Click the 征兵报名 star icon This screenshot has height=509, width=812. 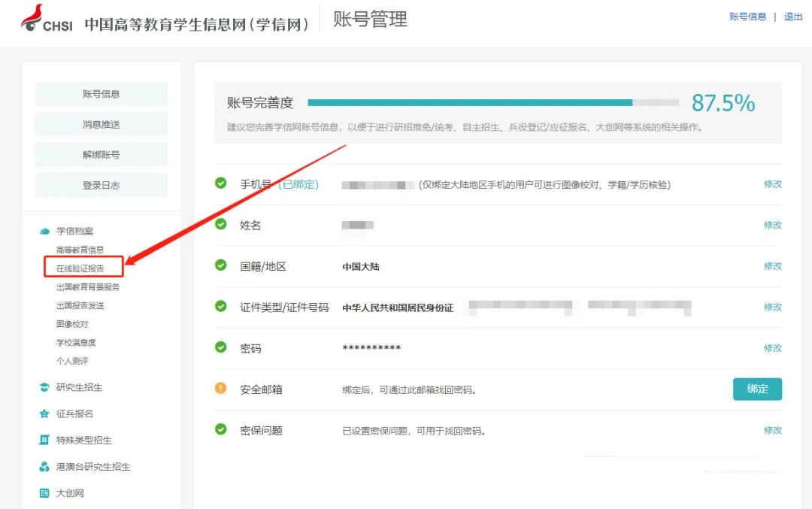click(44, 414)
